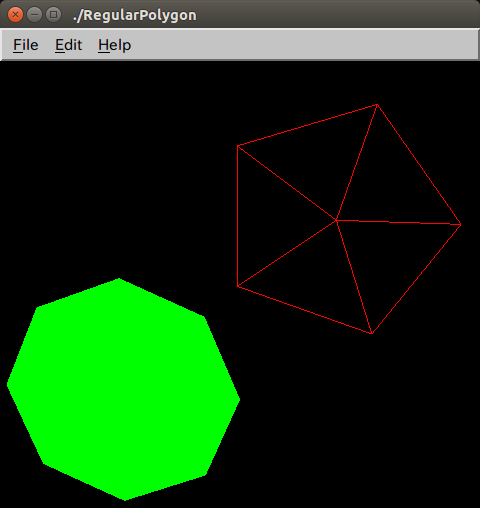The width and height of the screenshot is (480, 508).
Task: Click the rightmost vertex of the green octagon
Action: pos(240,399)
